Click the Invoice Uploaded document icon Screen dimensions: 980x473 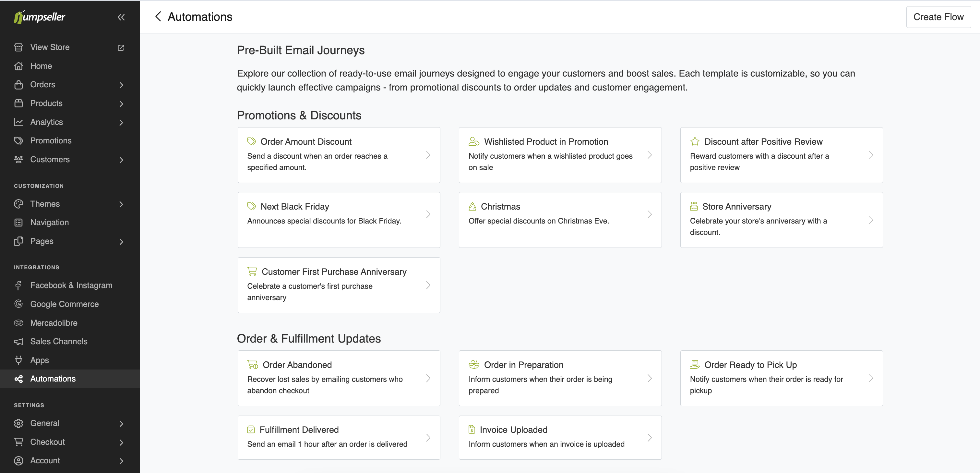tap(472, 430)
